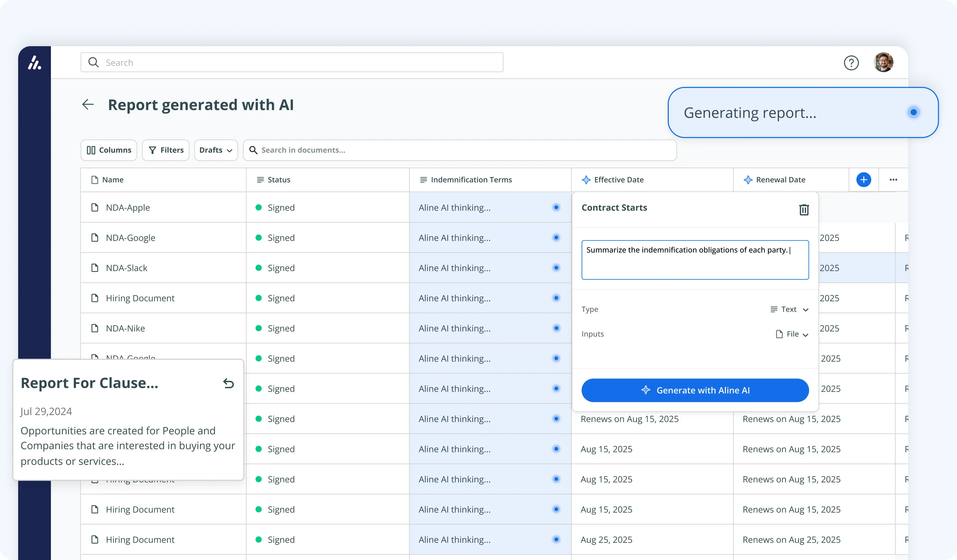Screen dimensions: 957x560
Task: Open the help question mark icon
Action: point(851,63)
